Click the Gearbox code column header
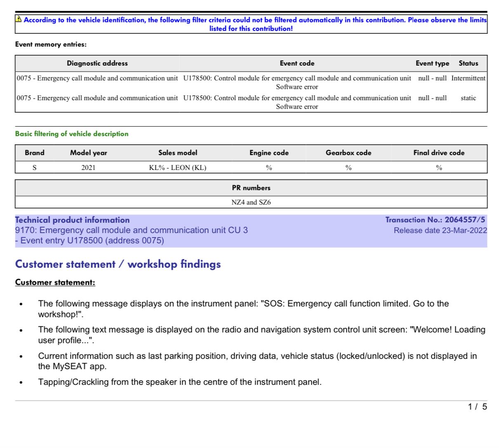The width and height of the screenshot is (499, 448). (348, 153)
